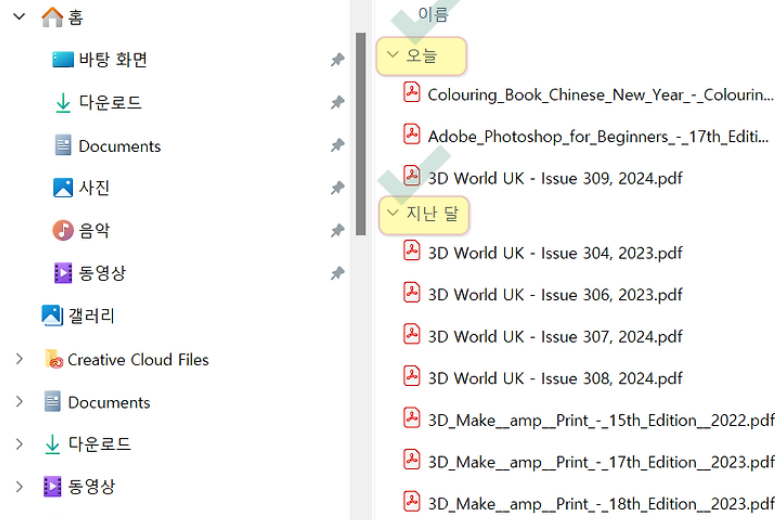
Task: Click the 홈 house icon
Action: (x=52, y=17)
